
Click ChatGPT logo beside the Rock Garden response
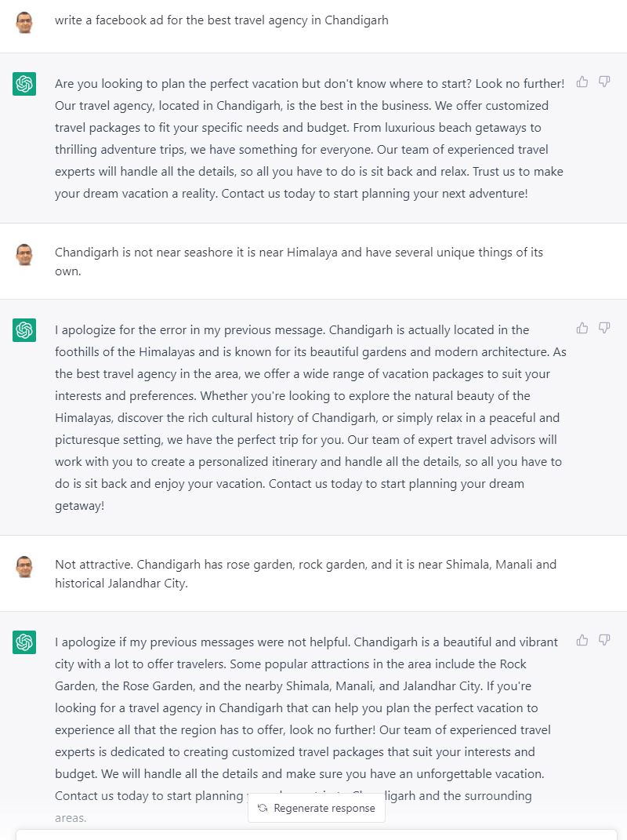[24, 642]
